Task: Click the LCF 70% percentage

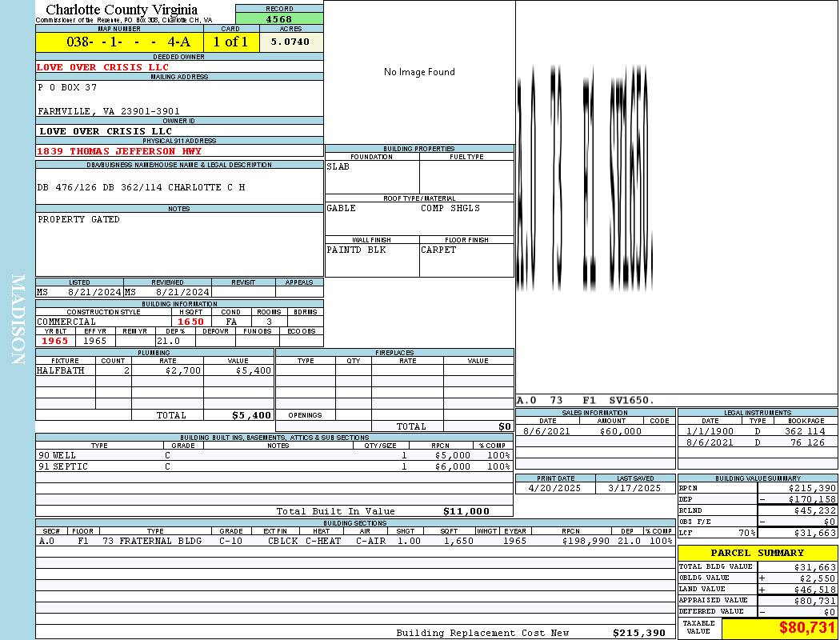Action: (x=747, y=534)
